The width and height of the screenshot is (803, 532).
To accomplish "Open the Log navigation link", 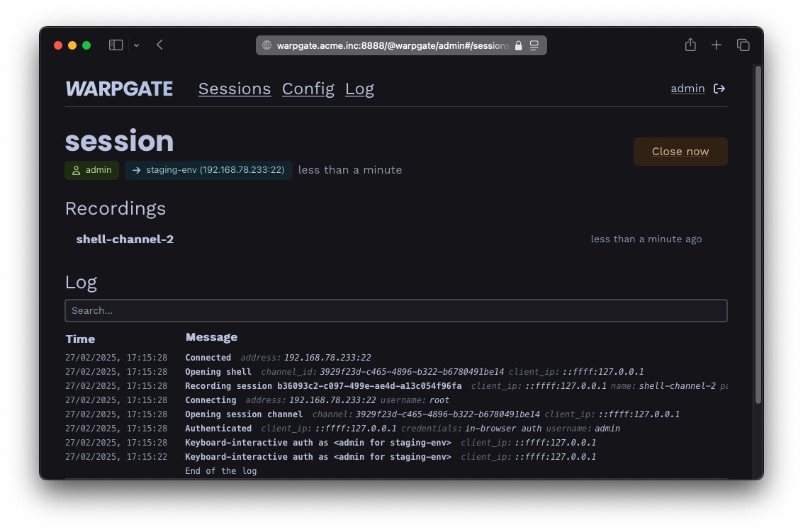I will click(359, 89).
